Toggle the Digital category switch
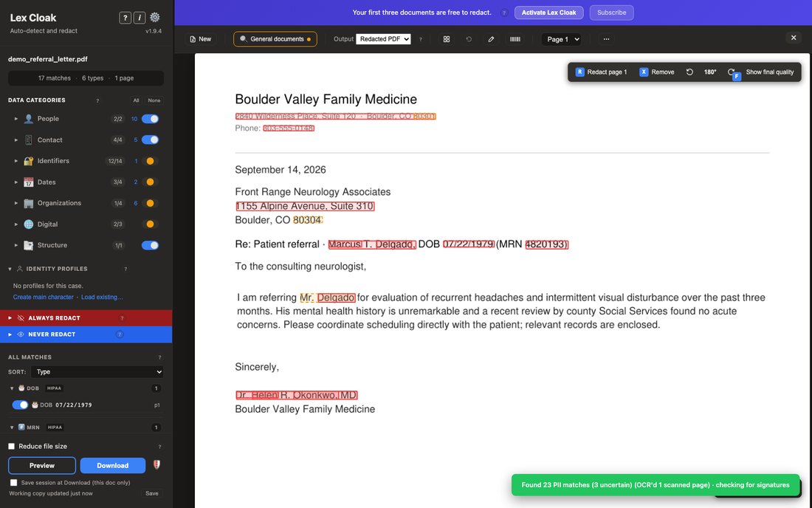The height and width of the screenshot is (508, 812). pyautogui.click(x=150, y=224)
